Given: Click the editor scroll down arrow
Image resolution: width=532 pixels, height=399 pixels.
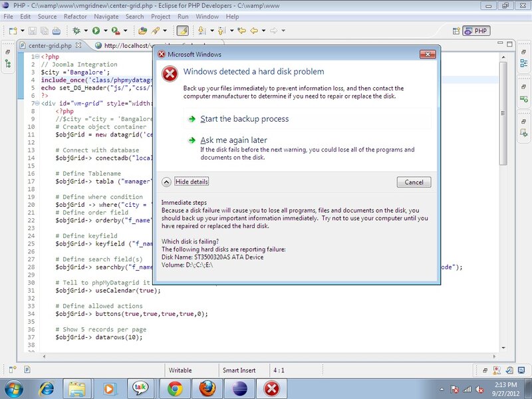Looking at the screenshot, I should click(503, 348).
